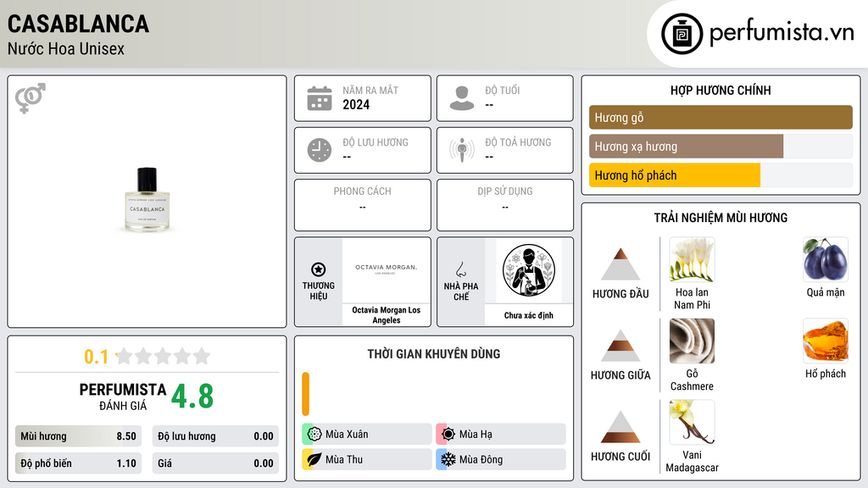
Task: Click the perfumer silhouette illustration
Action: [x=529, y=270]
